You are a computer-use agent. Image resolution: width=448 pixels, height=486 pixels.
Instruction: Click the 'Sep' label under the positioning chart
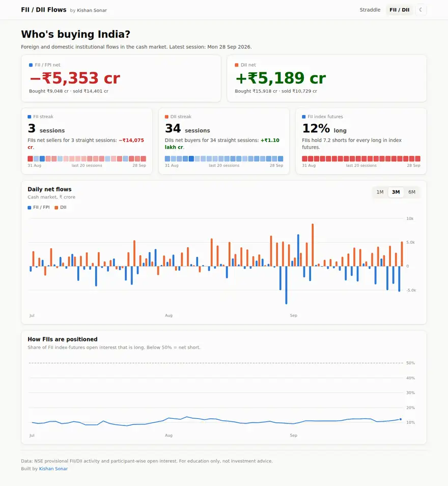click(294, 436)
